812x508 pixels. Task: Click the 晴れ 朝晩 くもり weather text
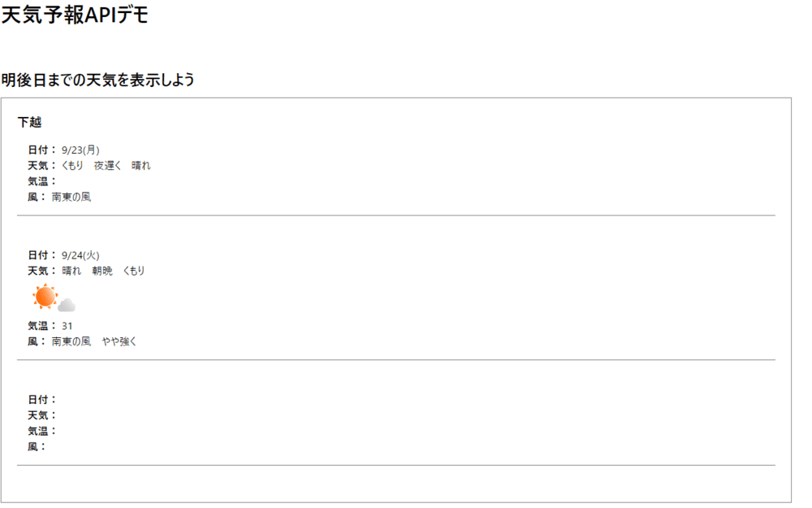point(104,271)
